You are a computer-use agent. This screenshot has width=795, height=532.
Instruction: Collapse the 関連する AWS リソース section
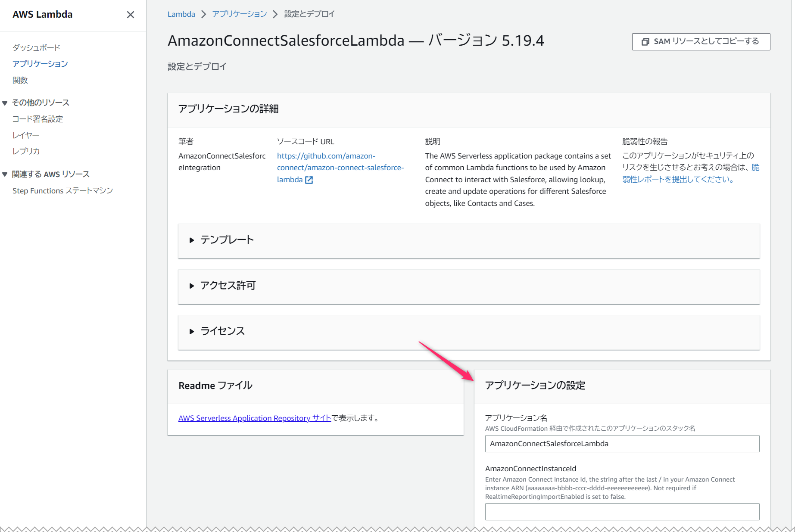tap(5, 174)
